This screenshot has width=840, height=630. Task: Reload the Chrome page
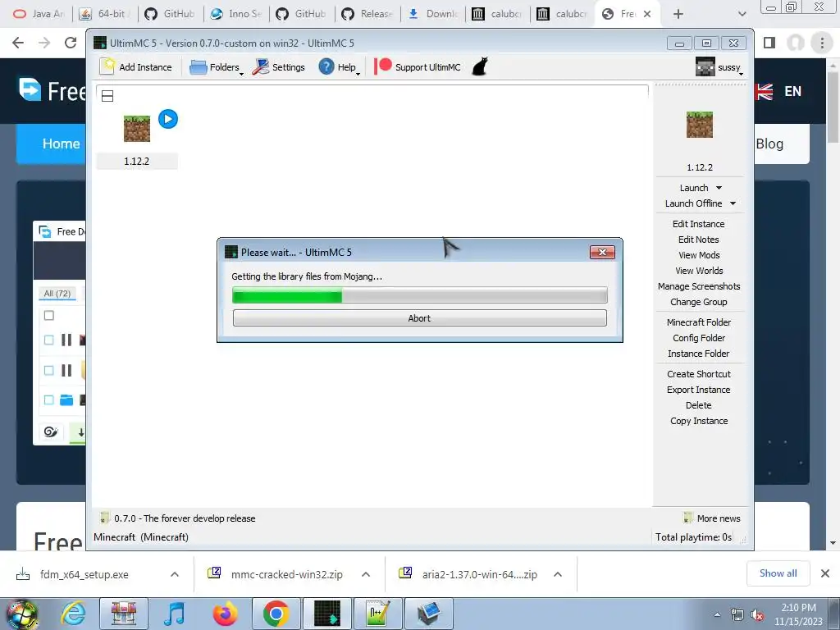pos(71,43)
